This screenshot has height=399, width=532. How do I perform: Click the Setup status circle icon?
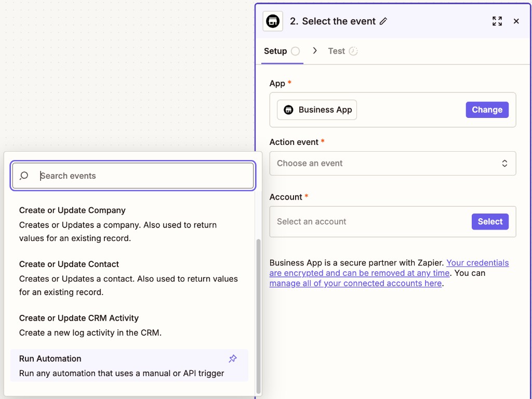point(295,51)
